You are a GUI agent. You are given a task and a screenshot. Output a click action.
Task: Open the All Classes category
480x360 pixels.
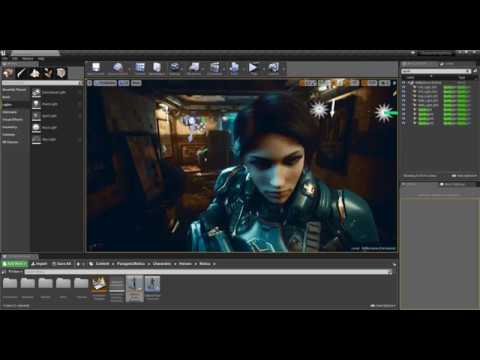[x=15, y=142]
